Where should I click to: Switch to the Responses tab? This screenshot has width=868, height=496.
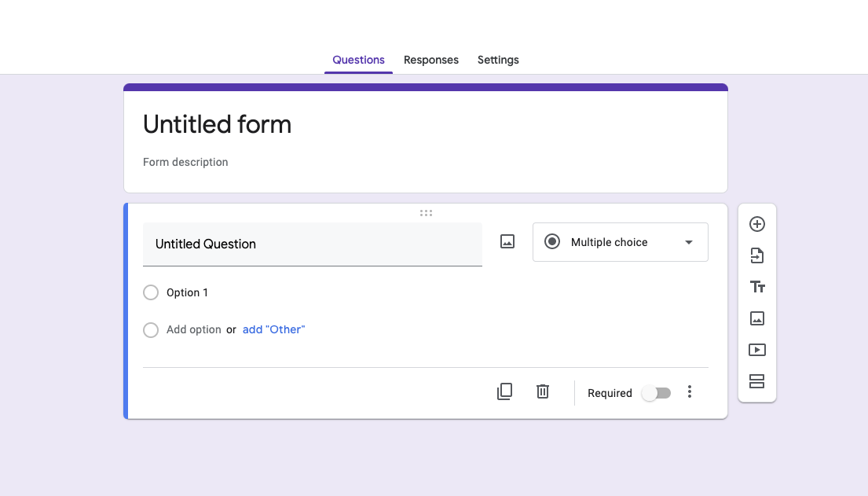point(430,60)
